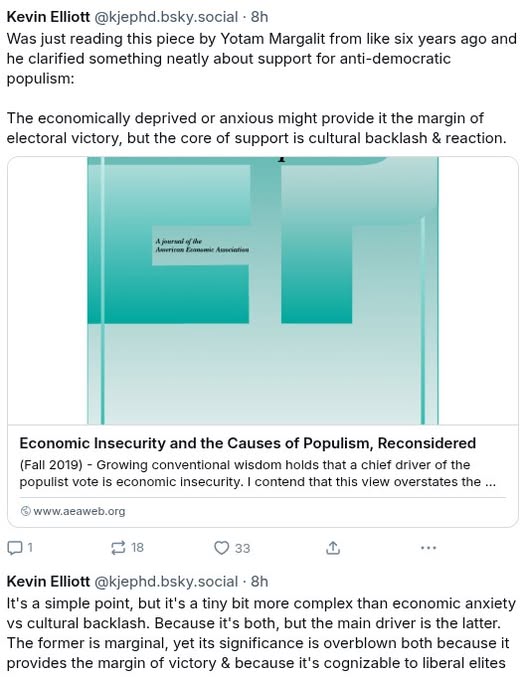Like the post with the heart icon
The width and height of the screenshot is (526, 677).
pos(222,547)
